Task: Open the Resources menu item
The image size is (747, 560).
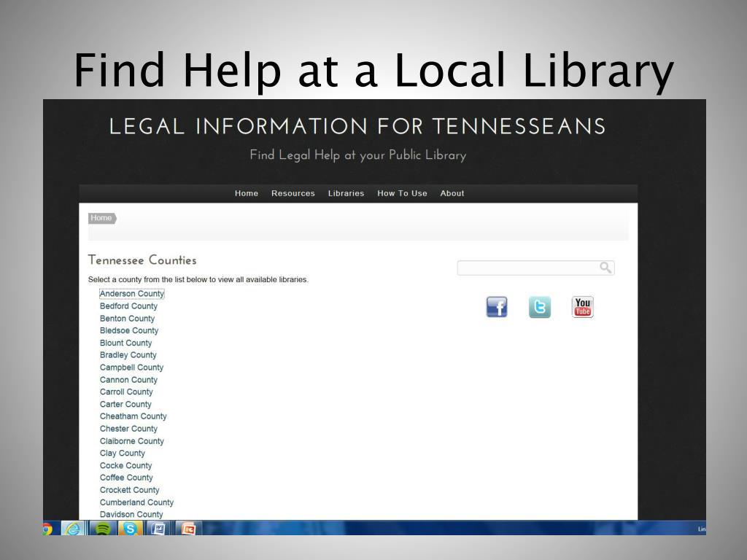Action: [x=293, y=193]
